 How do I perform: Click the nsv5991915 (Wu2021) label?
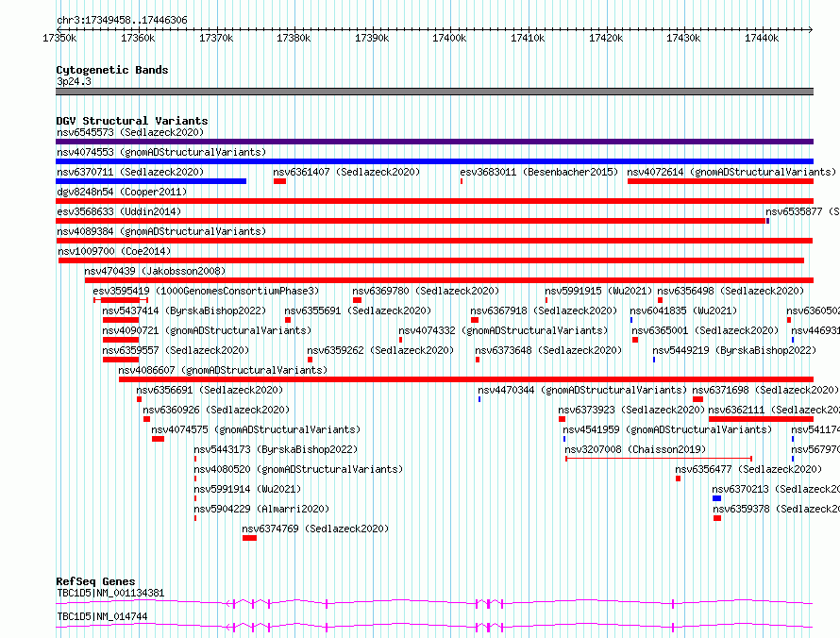click(x=598, y=291)
